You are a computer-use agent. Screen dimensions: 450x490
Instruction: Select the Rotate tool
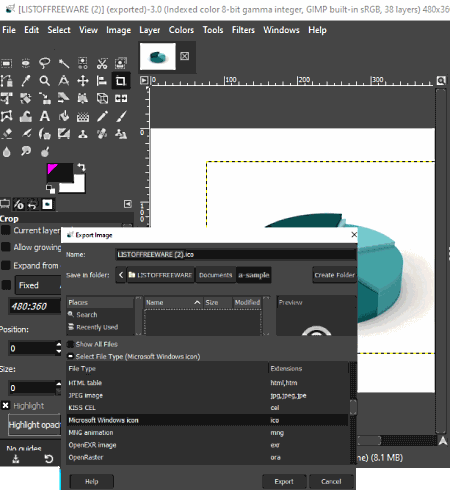click(26, 98)
